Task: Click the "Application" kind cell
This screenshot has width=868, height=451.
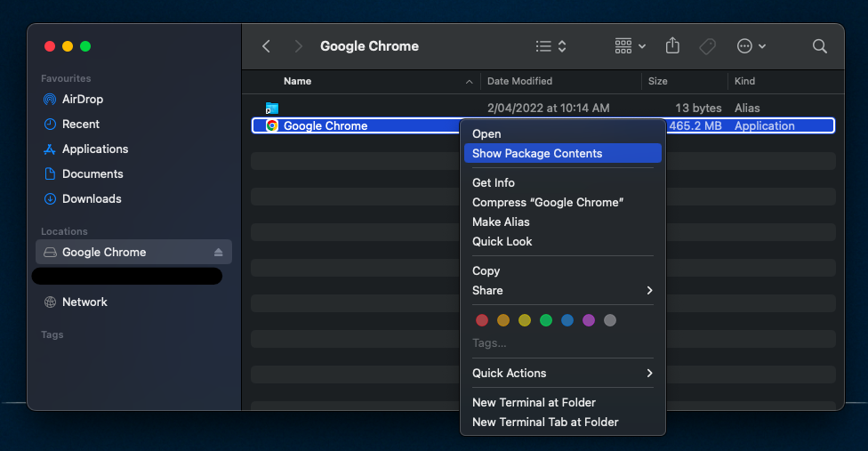Action: 765,125
